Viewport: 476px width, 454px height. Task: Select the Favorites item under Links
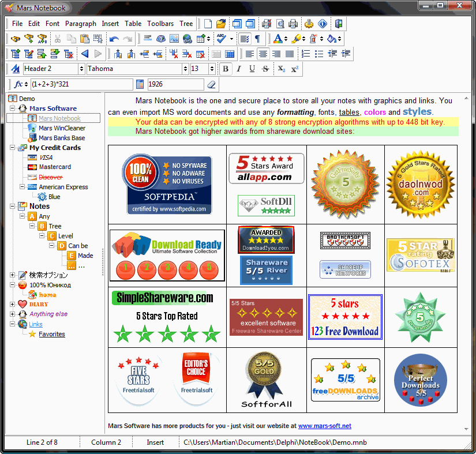(x=51, y=334)
